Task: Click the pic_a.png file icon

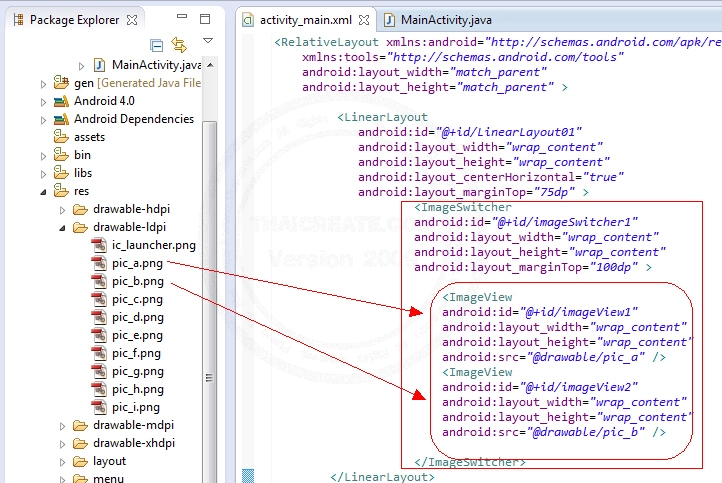Action: (x=99, y=263)
